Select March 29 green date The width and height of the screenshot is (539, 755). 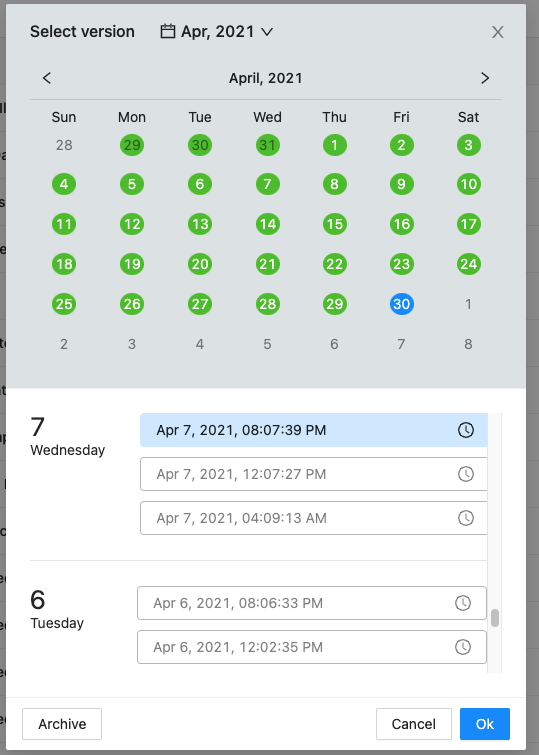point(132,145)
